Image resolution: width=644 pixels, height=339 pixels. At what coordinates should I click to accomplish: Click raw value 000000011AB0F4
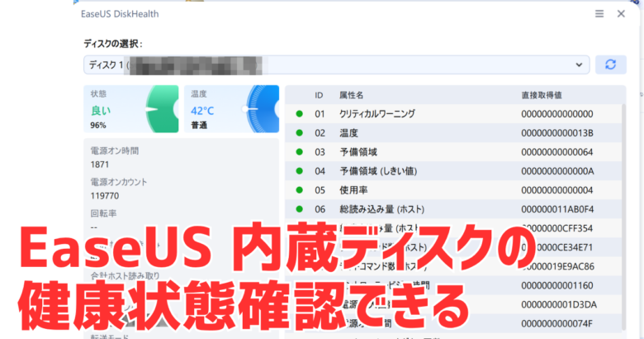point(557,209)
